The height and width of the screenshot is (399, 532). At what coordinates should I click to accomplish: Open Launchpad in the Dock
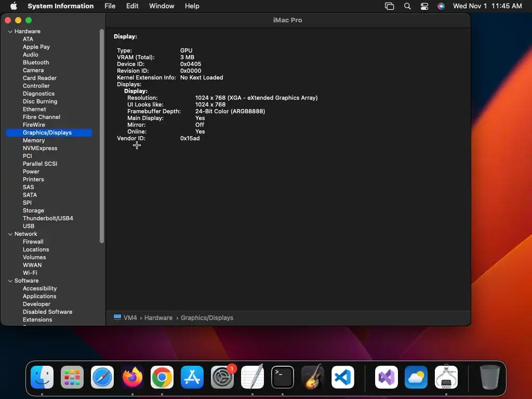72,377
